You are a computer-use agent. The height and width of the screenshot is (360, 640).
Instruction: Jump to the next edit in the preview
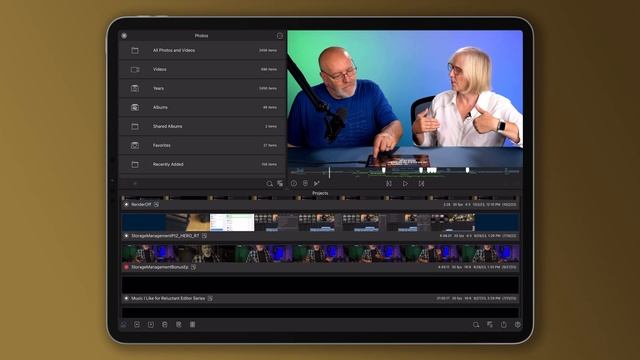[421, 184]
